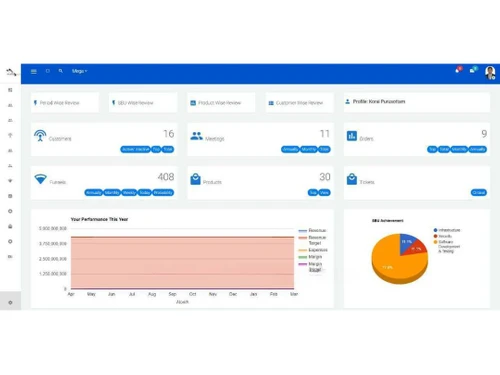Select Weekly pill on Funnels card
Viewport: 500px width, 375px height.
[x=129, y=193]
